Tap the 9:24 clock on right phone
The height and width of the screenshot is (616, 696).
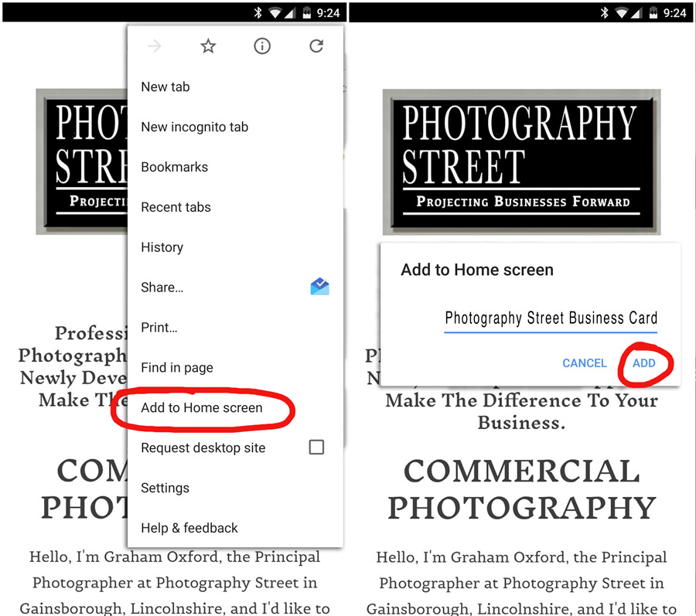(674, 13)
